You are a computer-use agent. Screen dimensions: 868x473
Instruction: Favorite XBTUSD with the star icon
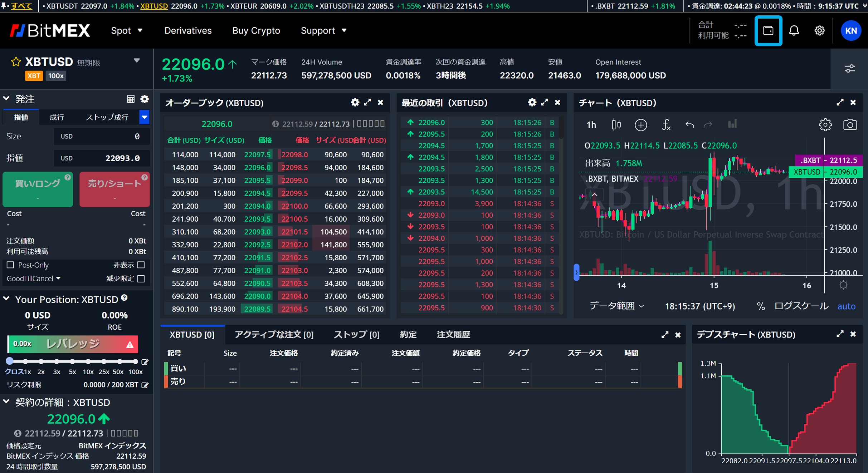click(x=16, y=62)
